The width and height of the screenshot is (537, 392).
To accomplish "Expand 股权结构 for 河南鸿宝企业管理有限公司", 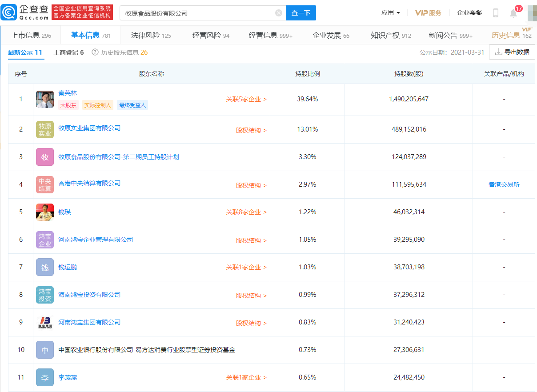I will 251,240.
